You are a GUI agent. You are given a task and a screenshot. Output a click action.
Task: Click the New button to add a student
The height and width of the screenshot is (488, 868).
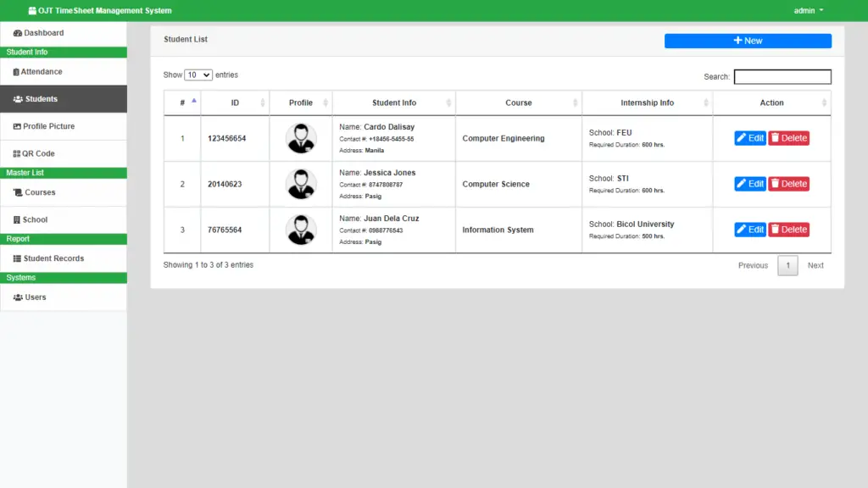click(747, 40)
